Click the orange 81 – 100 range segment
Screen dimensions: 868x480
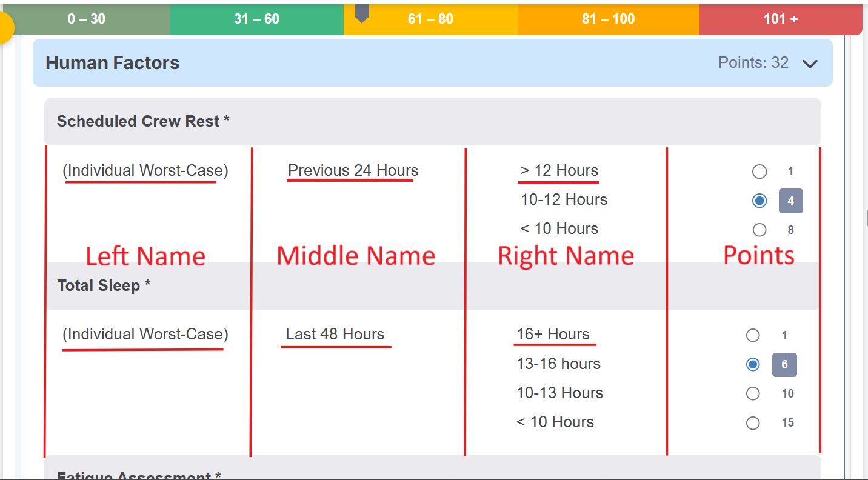pos(608,19)
